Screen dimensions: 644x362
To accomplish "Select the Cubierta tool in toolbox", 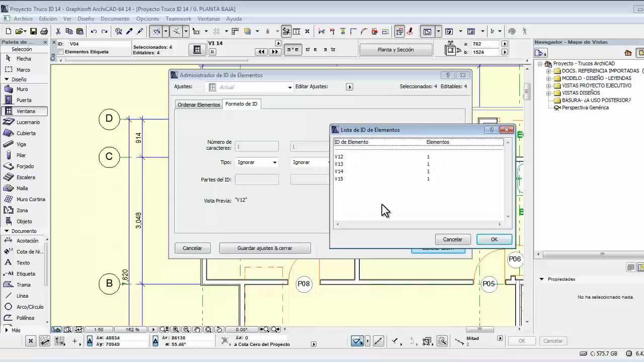I will click(25, 133).
